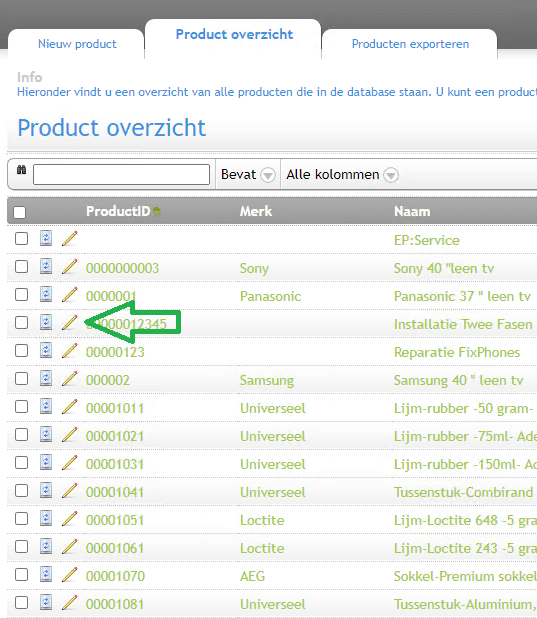The width and height of the screenshot is (537, 618).
Task: Click the duplicate icon for product 000002
Action: tap(46, 378)
